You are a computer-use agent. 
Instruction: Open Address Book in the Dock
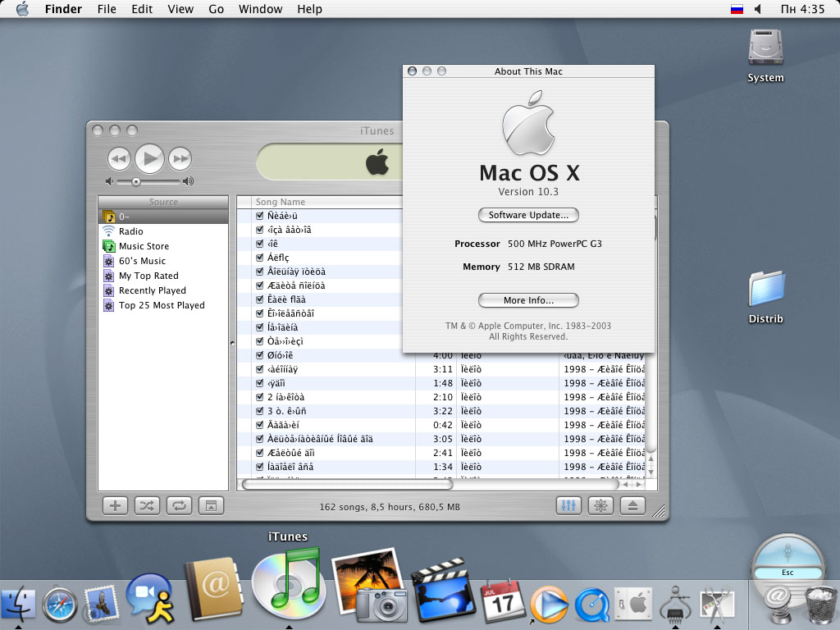pyautogui.click(x=213, y=589)
